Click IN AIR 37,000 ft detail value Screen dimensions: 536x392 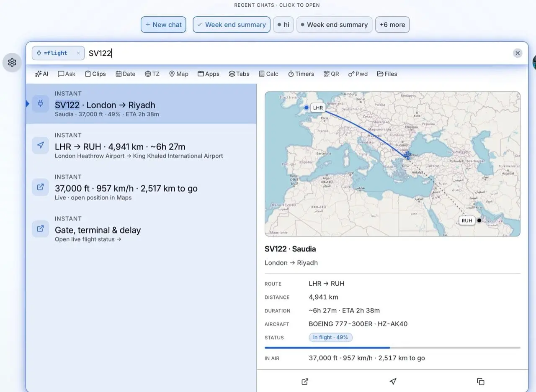pyautogui.click(x=367, y=358)
